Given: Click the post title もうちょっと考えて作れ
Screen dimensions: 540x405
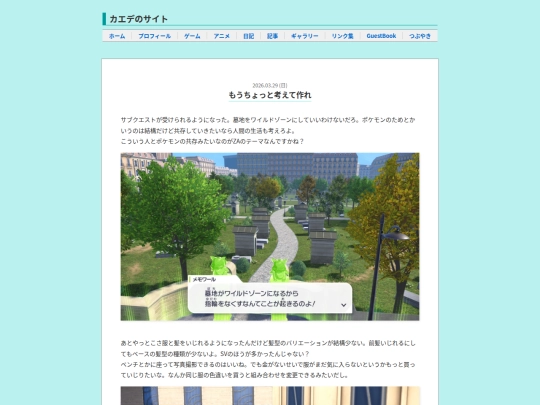Looking at the screenshot, I should (270, 95).
